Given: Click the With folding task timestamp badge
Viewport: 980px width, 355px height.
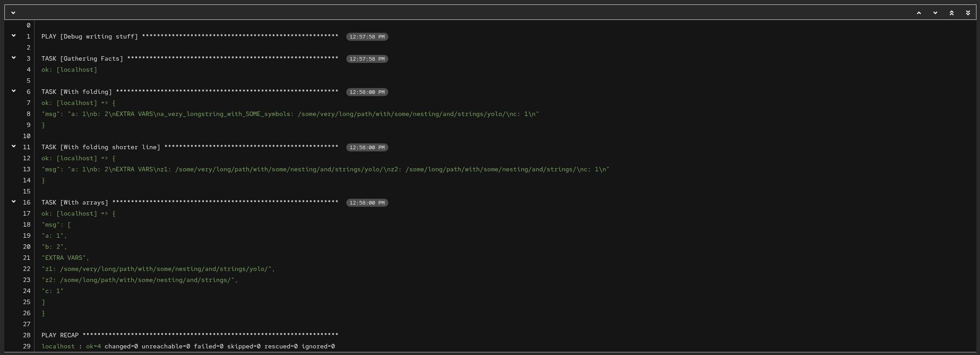Looking at the screenshot, I should 367,92.
